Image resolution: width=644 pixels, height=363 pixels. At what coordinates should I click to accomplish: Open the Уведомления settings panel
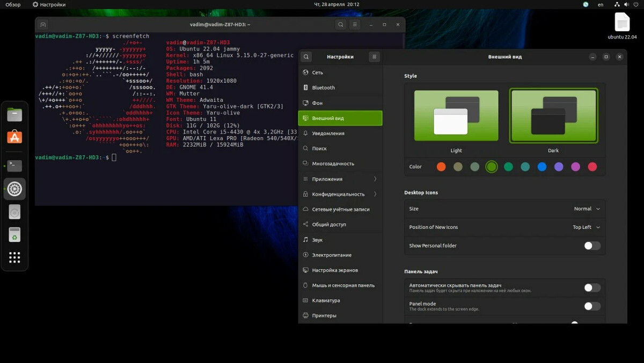point(340,133)
